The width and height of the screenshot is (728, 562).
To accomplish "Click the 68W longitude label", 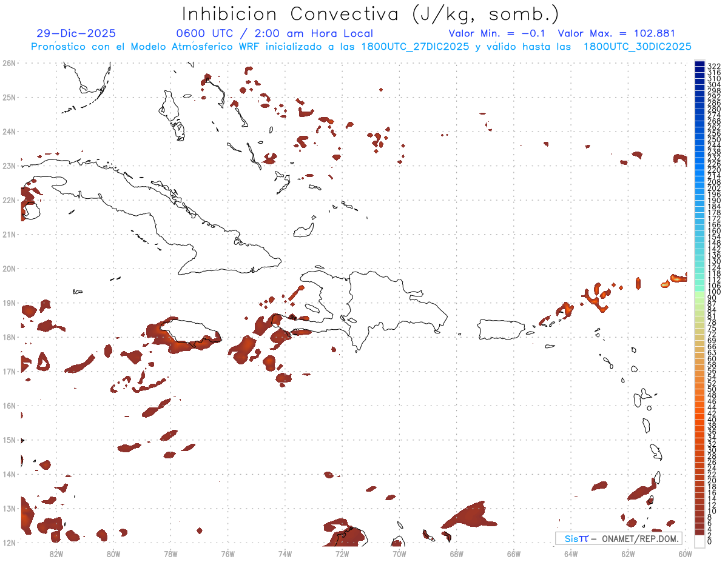I will click(456, 553).
